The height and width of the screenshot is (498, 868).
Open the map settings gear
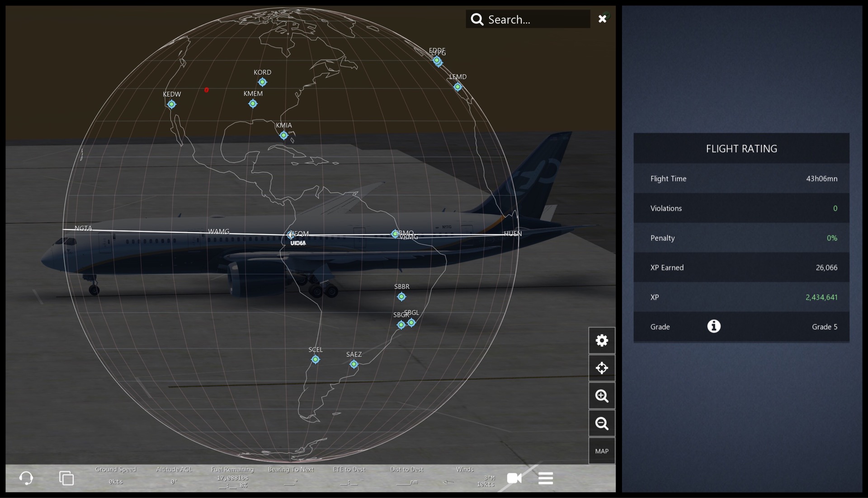point(601,340)
